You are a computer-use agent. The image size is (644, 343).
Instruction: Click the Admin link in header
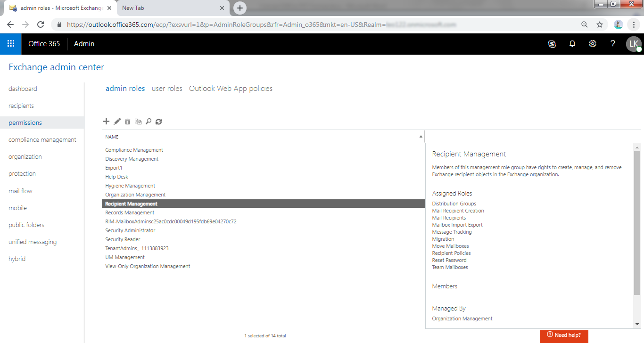point(84,44)
